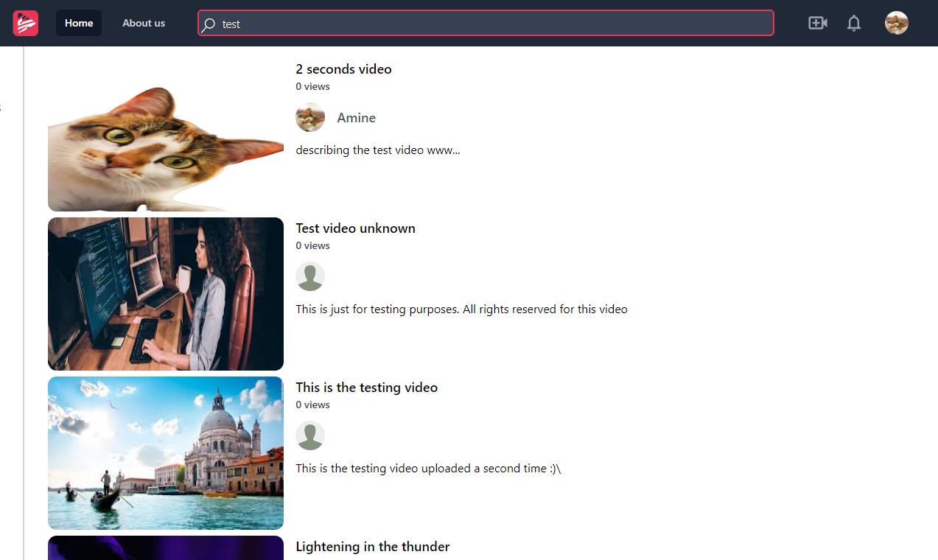Open Amine channel name link
The width and height of the screenshot is (938, 560).
click(357, 118)
